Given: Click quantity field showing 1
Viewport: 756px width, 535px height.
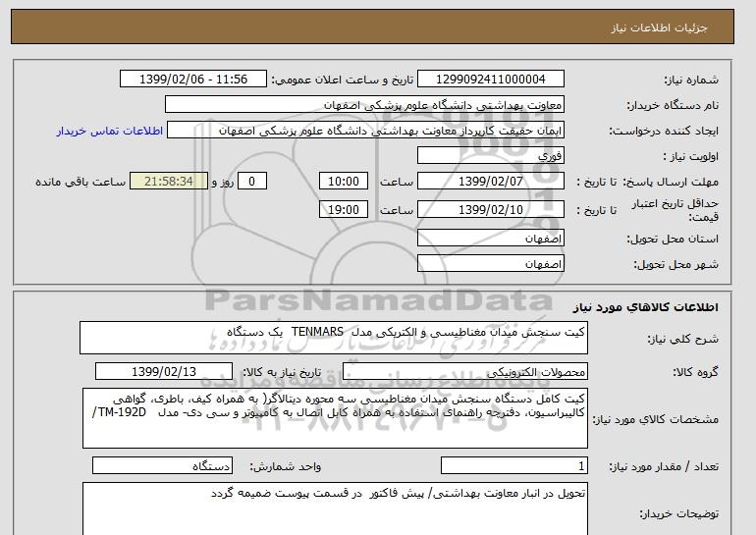Looking at the screenshot, I should [513, 466].
